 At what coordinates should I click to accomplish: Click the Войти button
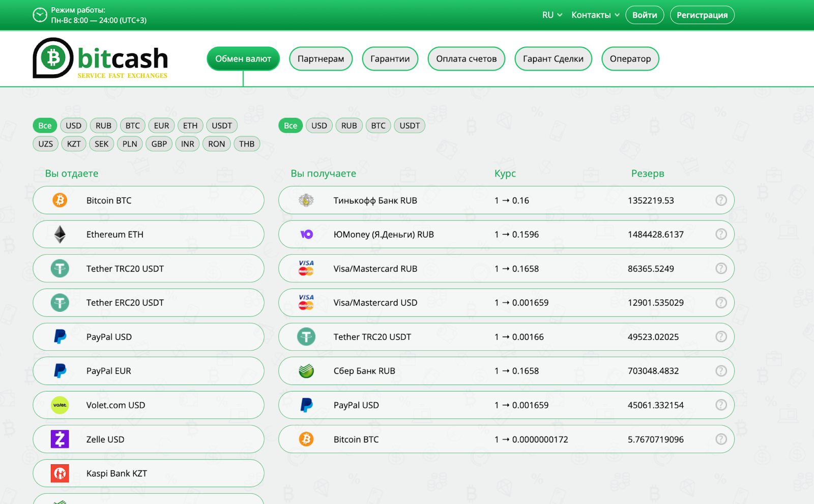tap(645, 15)
